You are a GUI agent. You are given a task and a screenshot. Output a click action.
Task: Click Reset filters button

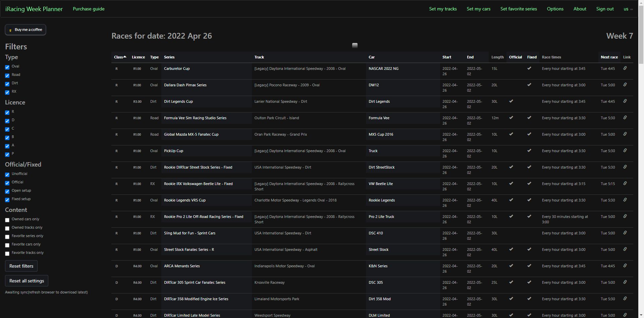pyautogui.click(x=21, y=266)
